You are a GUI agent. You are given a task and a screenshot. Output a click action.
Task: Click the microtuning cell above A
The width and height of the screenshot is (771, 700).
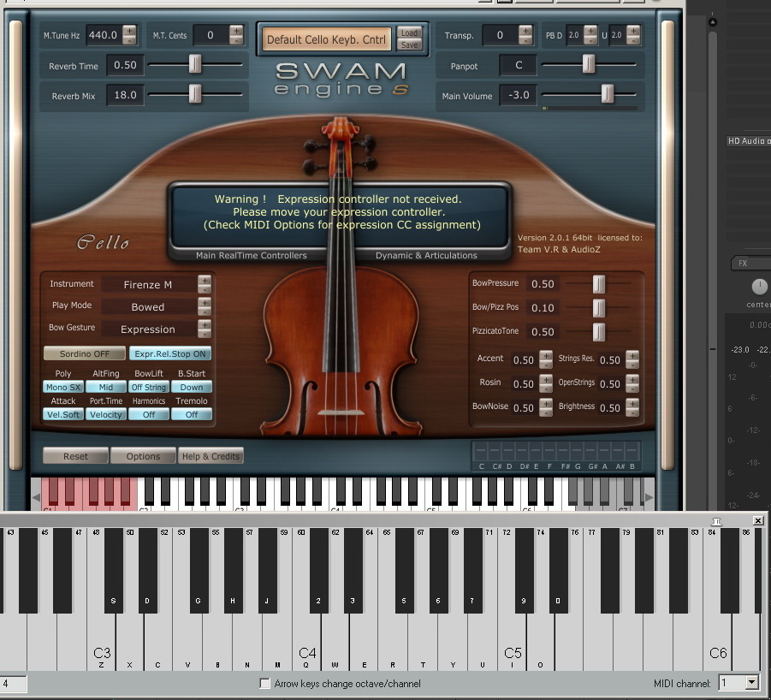tap(605, 450)
